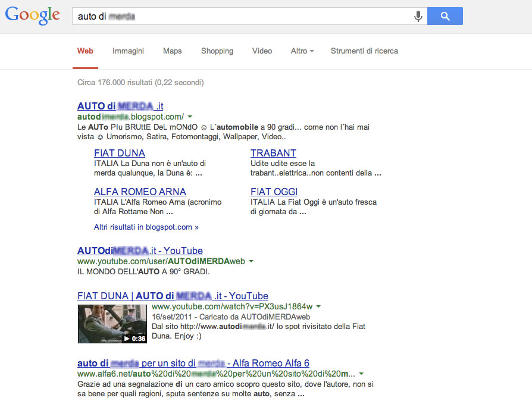This screenshot has width=532, height=404.
Task: Click the '16/set/2011 - Caricato da' upload line
Action: coord(231,317)
